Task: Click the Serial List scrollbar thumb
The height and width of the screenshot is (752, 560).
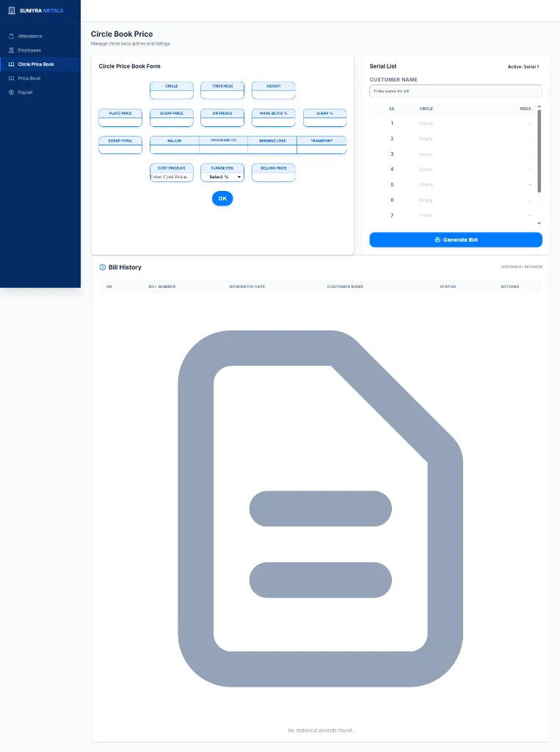Action: (x=539, y=151)
